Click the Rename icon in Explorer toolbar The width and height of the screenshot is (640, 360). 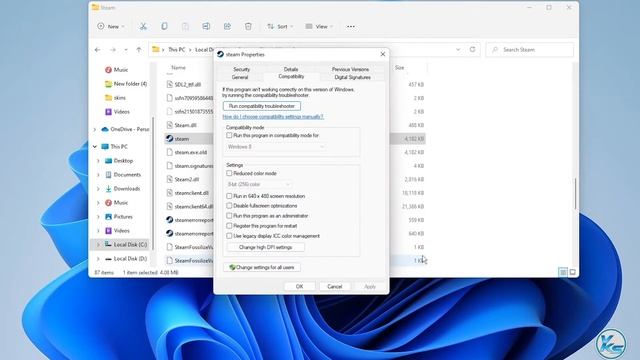206,27
